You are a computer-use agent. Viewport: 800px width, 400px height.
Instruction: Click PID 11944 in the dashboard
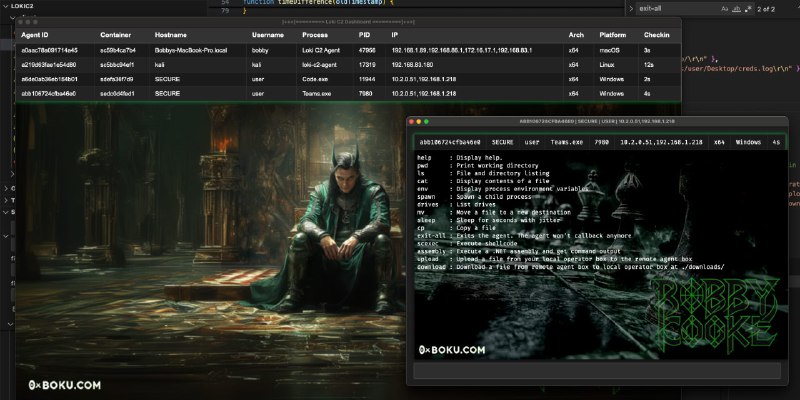click(x=367, y=79)
